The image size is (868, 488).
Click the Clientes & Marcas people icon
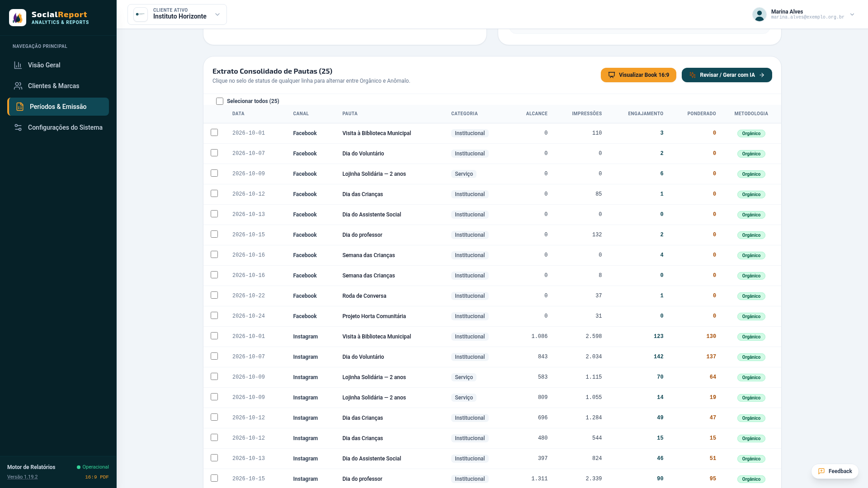tap(18, 86)
